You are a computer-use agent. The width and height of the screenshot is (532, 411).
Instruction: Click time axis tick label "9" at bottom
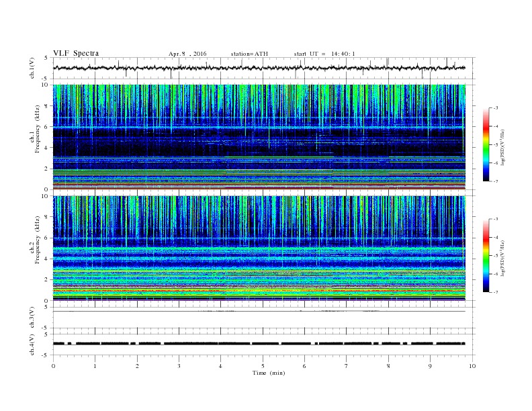(430, 366)
